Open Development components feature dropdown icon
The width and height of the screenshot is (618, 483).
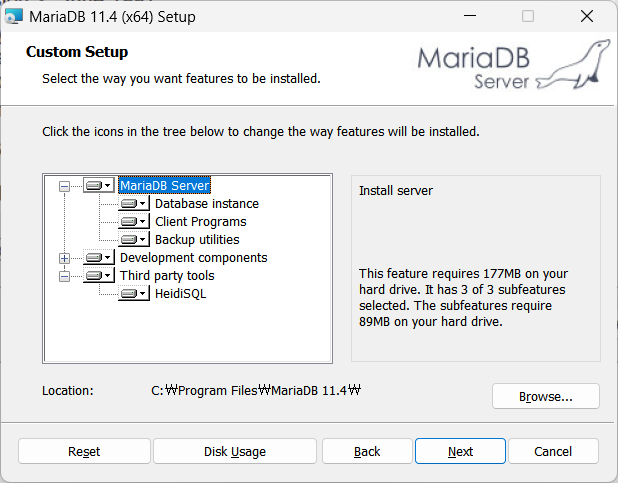99,258
